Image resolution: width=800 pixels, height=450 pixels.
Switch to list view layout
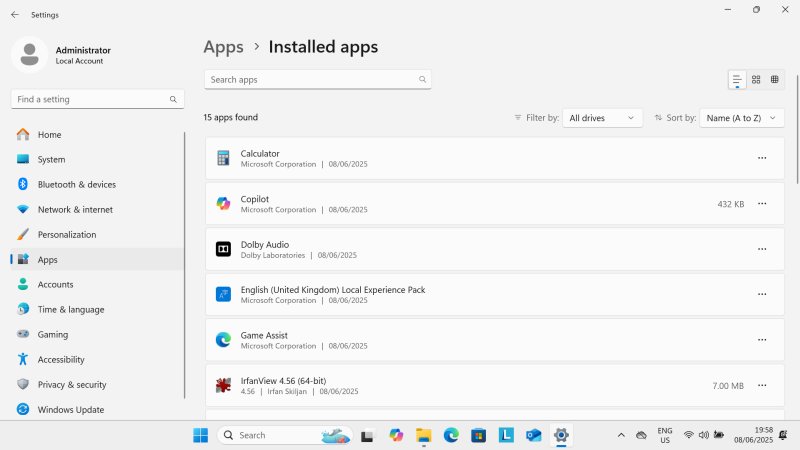pyautogui.click(x=737, y=79)
